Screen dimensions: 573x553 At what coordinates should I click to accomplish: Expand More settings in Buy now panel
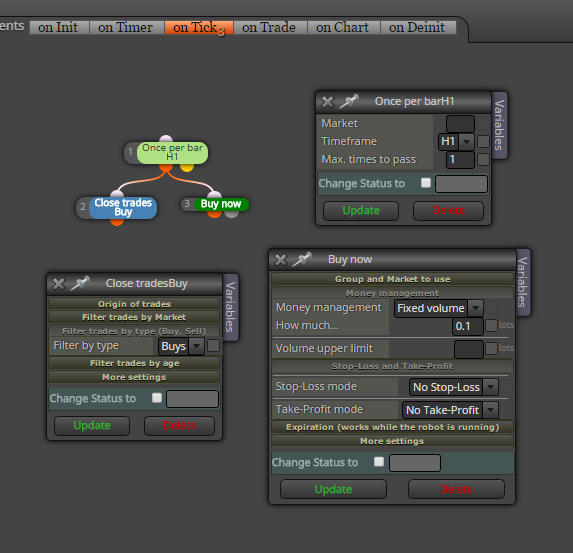tap(392, 441)
